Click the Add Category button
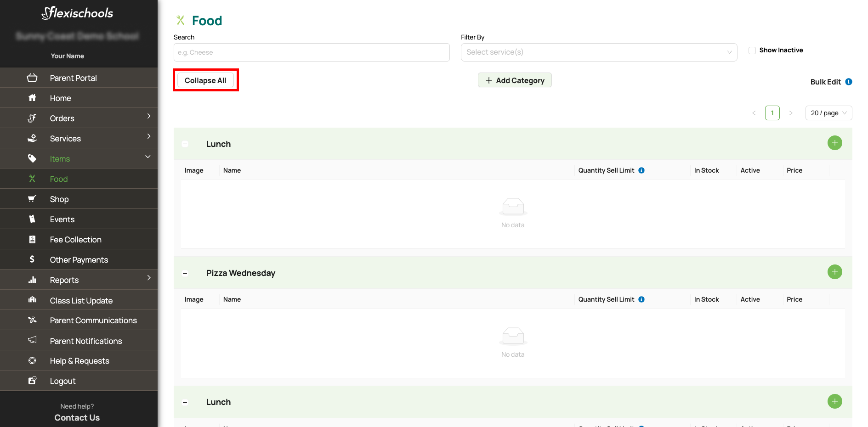868x427 pixels. [x=515, y=80]
